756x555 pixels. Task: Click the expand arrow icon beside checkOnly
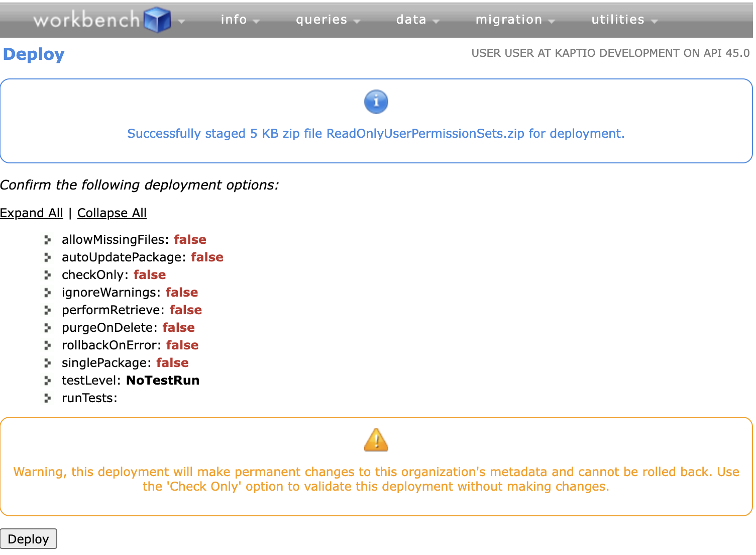48,275
